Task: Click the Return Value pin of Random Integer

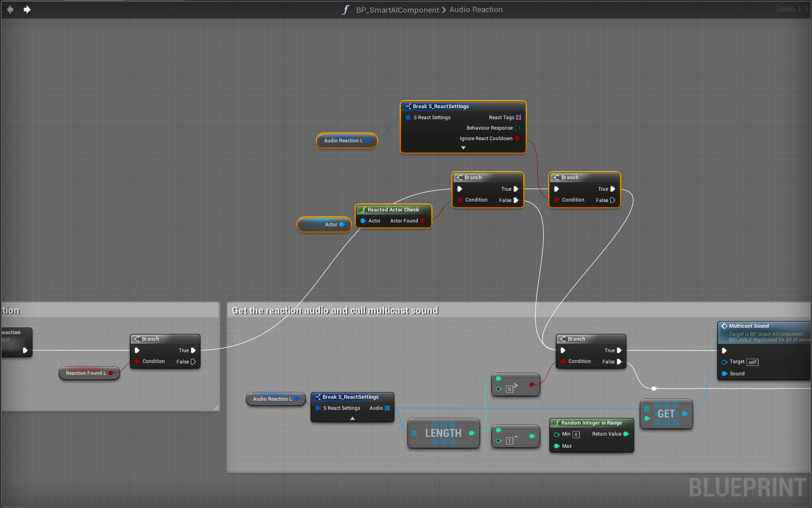Action: coord(626,434)
